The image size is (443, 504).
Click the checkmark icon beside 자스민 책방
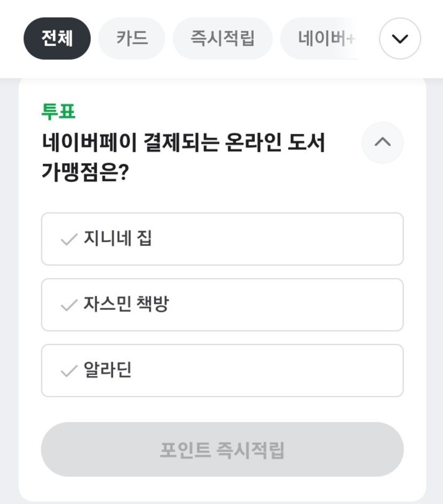[69, 306]
